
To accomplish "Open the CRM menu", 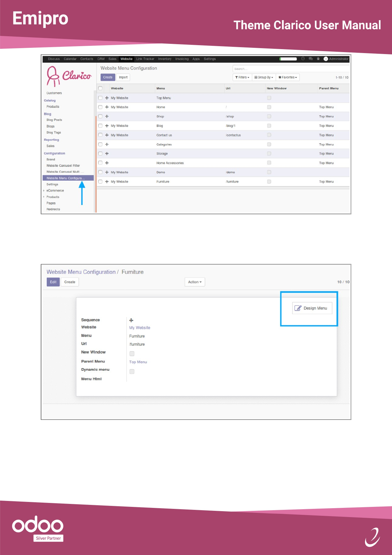I will [101, 59].
